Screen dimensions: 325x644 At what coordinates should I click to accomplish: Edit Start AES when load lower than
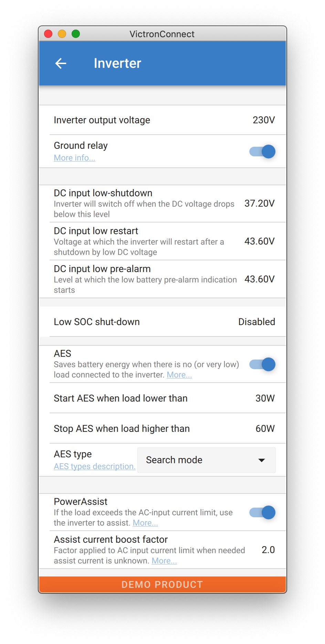[162, 398]
